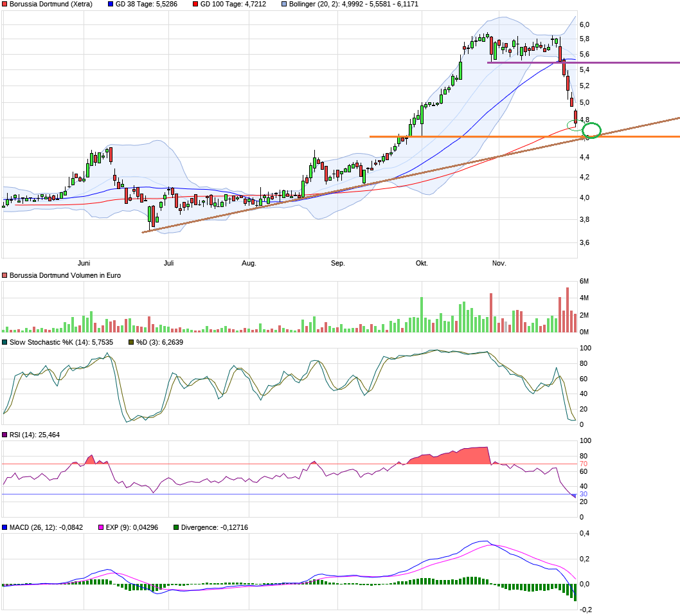The width and height of the screenshot is (680, 616).
Task: Click the red Borussia Dortmund (Xetra) legend swatch
Action: click(x=4, y=4)
